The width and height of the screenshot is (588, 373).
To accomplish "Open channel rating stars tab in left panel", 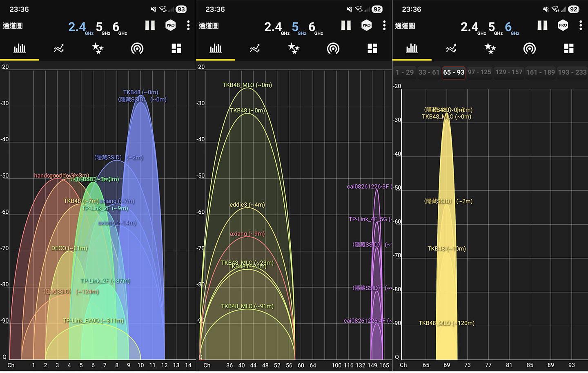I will (x=98, y=49).
